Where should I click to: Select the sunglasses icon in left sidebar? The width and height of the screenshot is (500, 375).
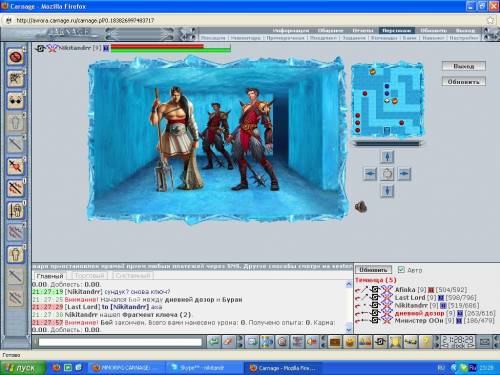click(15, 101)
